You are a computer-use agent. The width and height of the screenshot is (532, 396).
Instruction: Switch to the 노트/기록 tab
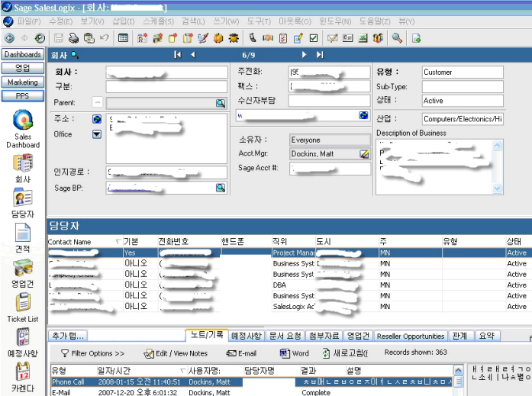[207, 335]
